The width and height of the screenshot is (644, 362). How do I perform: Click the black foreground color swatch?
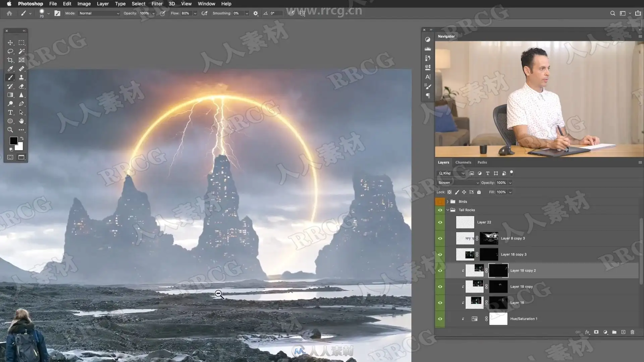point(13,140)
